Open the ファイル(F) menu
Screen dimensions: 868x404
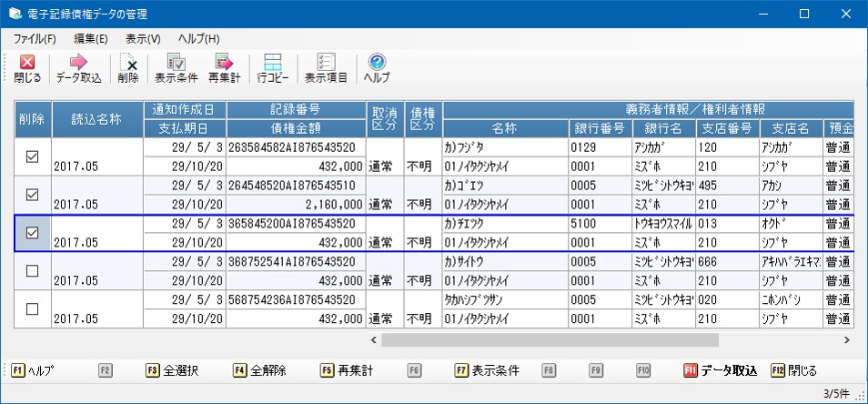35,39
